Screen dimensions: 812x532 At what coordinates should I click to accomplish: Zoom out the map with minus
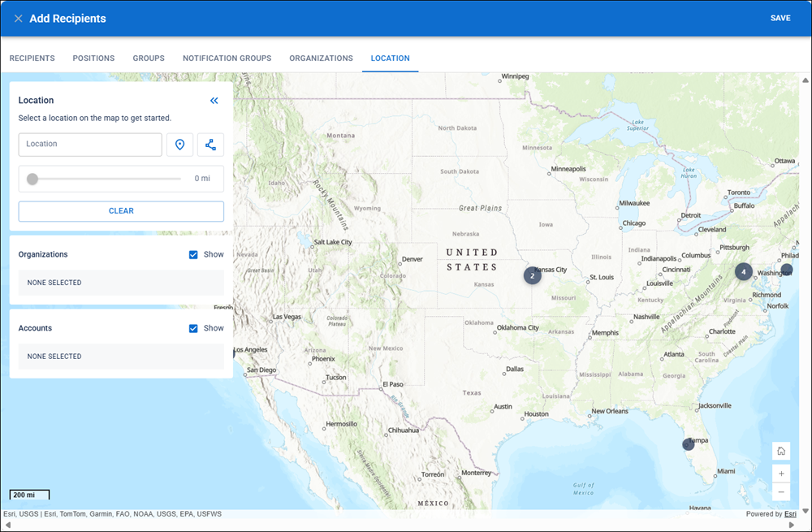point(781,491)
